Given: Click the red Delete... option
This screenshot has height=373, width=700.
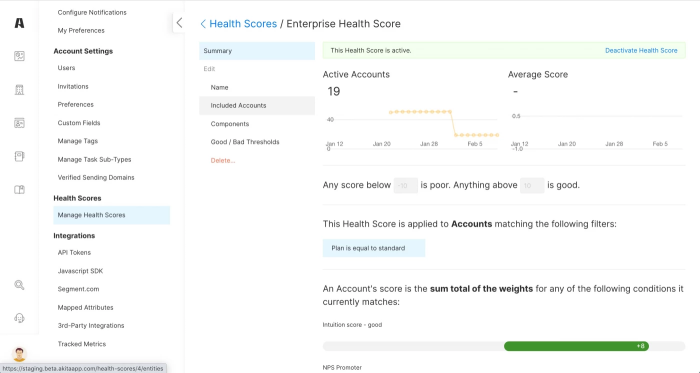Looking at the screenshot, I should click(x=223, y=161).
